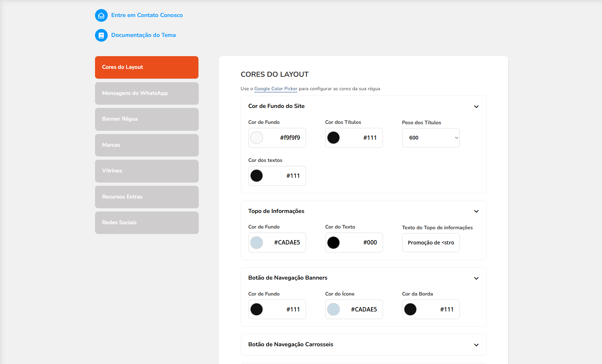Pick the Cor dos Títulos black swatch
Screen dimensions: 602x364
click(x=334, y=138)
